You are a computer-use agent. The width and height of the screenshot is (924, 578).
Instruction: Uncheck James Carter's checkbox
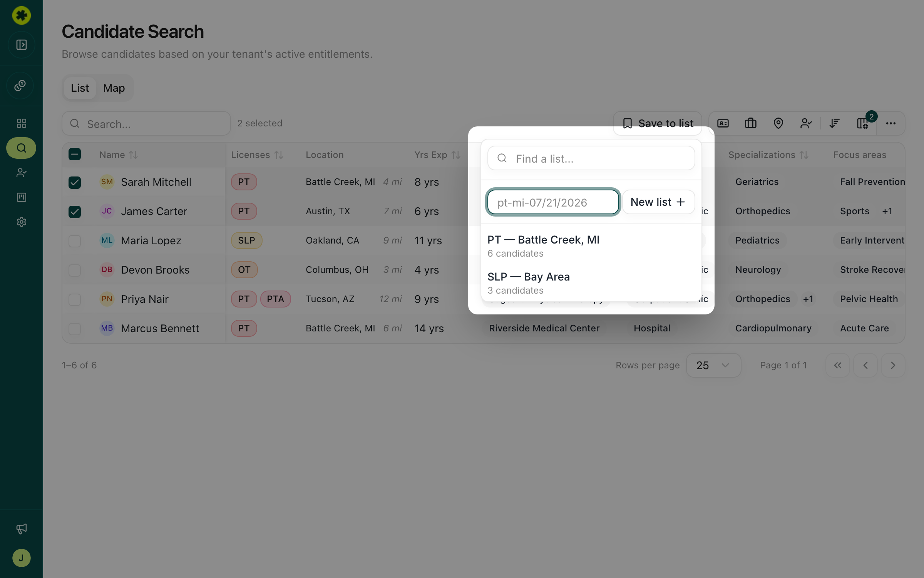75,212
